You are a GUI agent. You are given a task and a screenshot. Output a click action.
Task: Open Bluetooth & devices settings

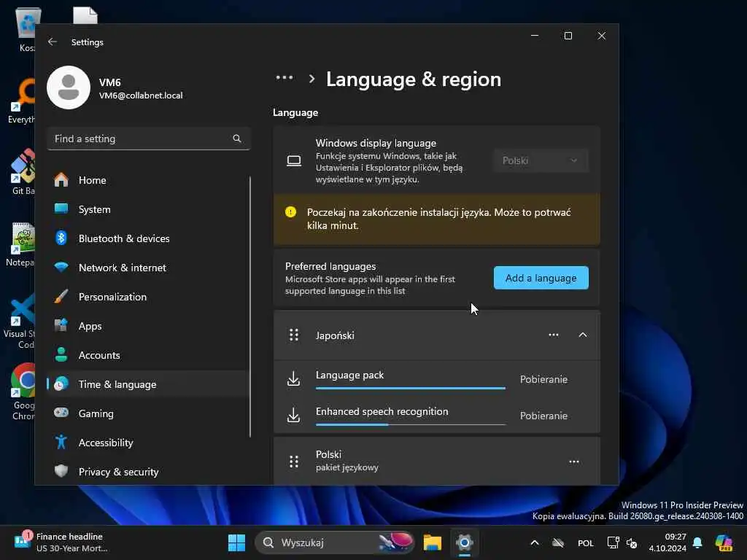(x=148, y=238)
